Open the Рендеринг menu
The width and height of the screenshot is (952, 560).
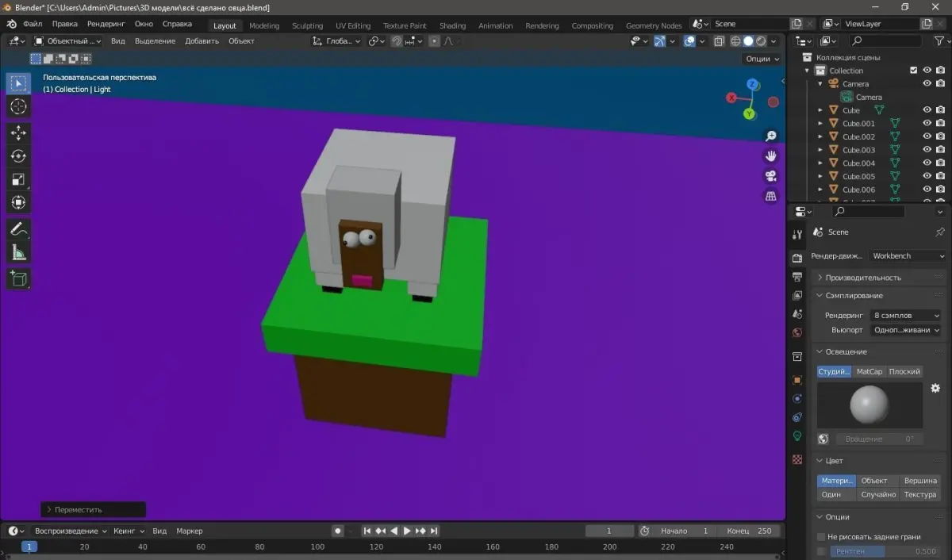(106, 24)
